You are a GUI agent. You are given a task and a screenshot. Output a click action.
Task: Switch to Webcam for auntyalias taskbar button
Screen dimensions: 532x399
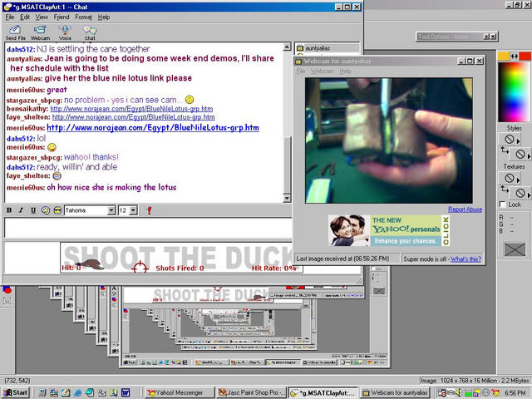[395, 392]
